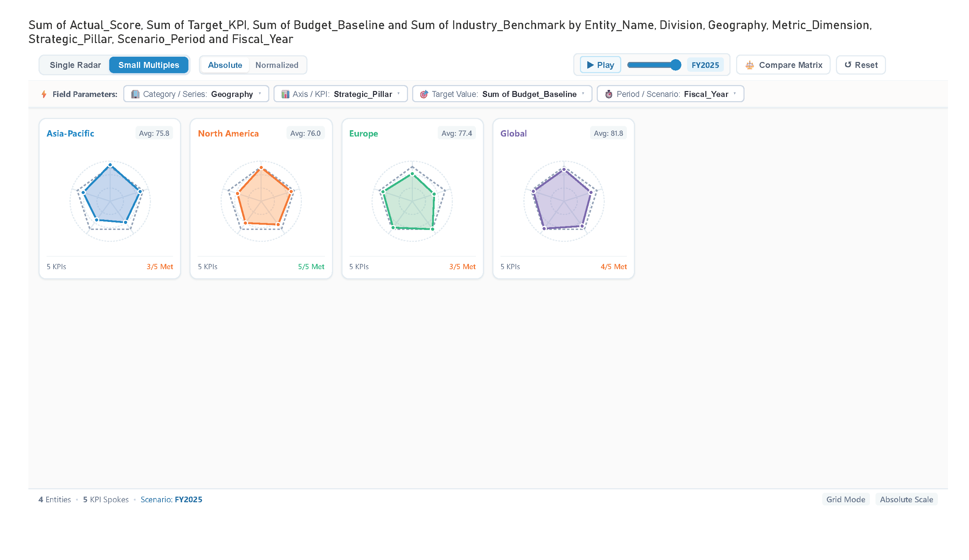
Task: Click the Asia-Pacific radar chart
Action: tap(110, 201)
